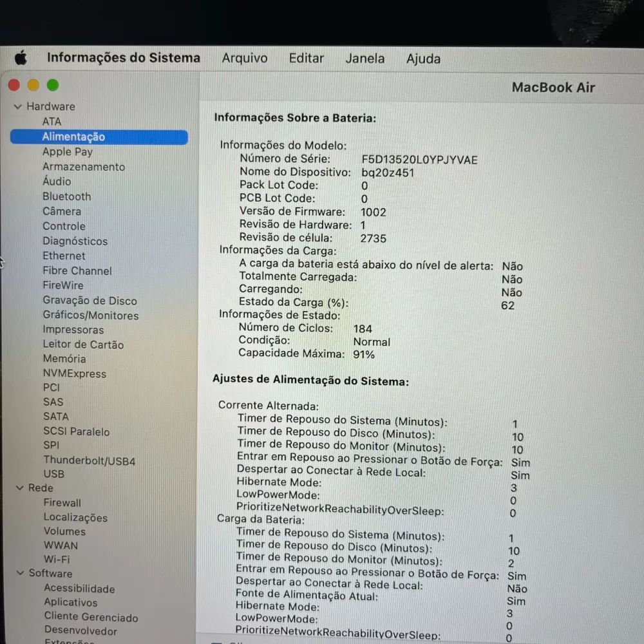Select Thunderbolt/USB4 in the sidebar
Image resolution: width=644 pixels, height=644 pixels.
(90, 460)
